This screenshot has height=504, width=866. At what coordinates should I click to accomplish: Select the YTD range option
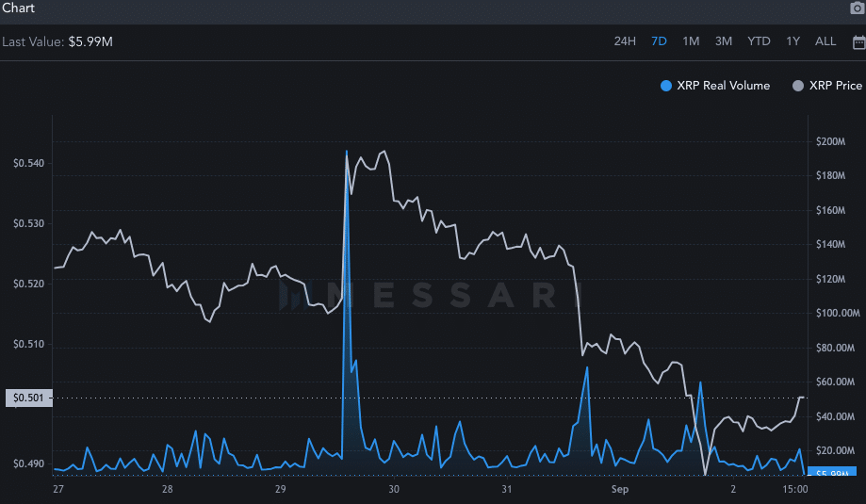pyautogui.click(x=759, y=41)
